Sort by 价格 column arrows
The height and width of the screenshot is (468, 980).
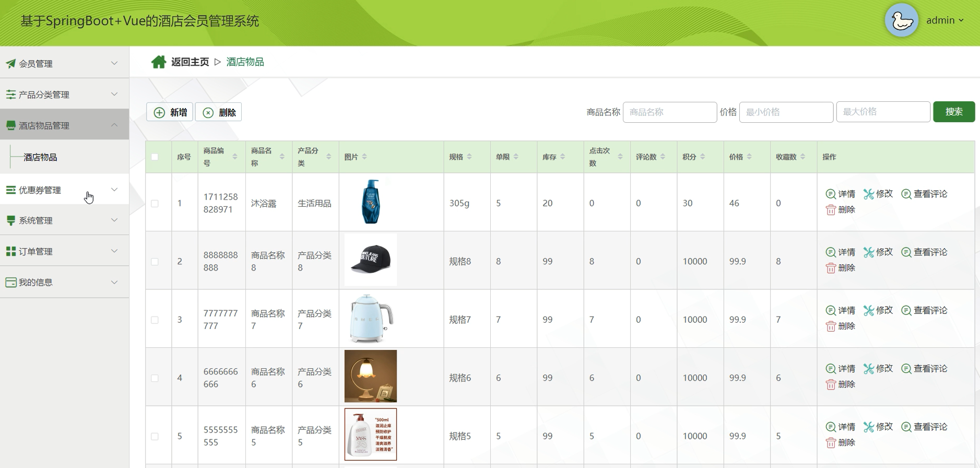(x=749, y=157)
